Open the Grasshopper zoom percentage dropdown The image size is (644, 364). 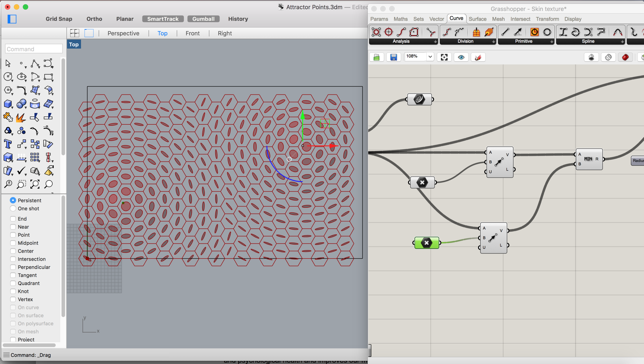pyautogui.click(x=430, y=57)
